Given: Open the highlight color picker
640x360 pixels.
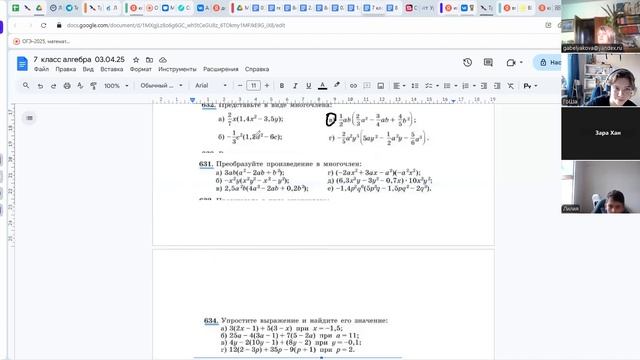Looking at the screenshot, I should [337, 85].
